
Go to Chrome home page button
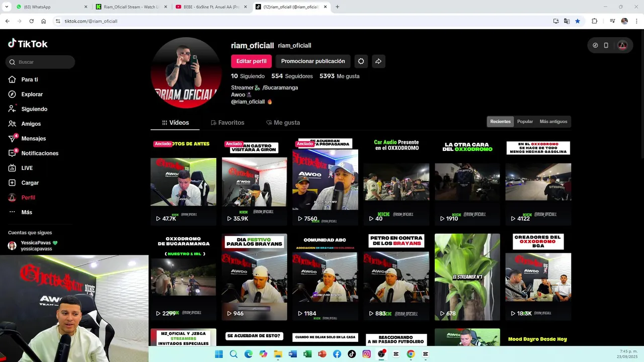[44, 21]
